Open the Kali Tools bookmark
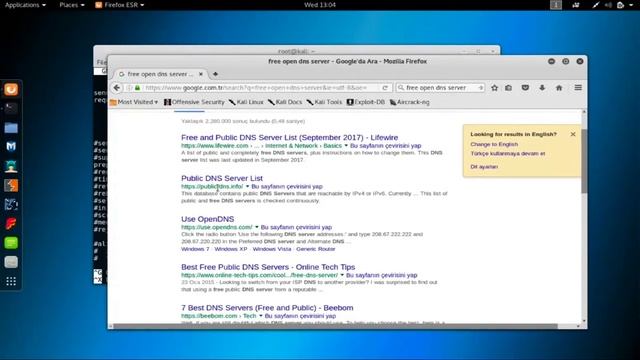 (324, 102)
